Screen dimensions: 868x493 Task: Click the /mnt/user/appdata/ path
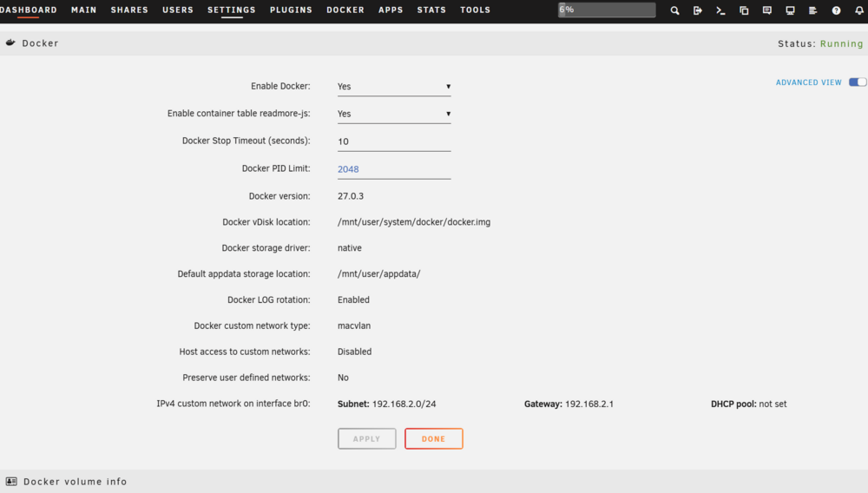pos(379,274)
